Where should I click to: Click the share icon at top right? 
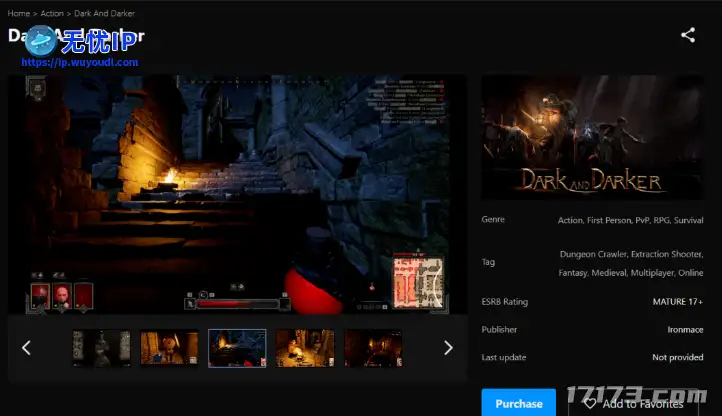(x=688, y=35)
